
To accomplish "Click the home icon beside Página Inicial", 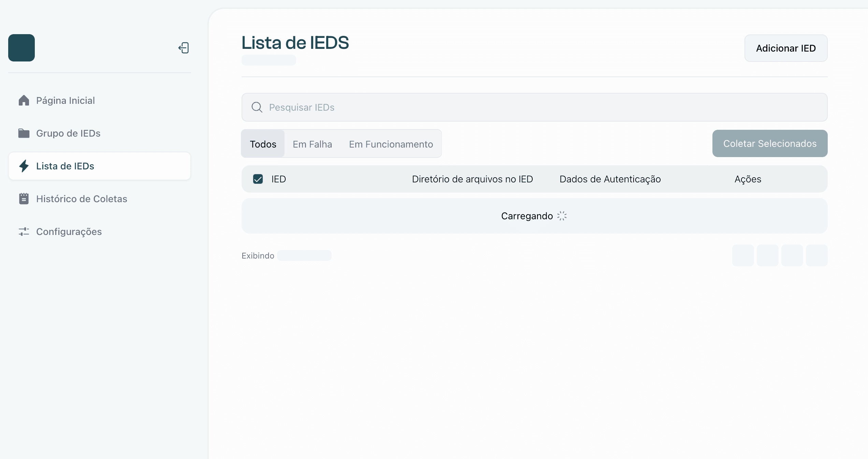I will [x=24, y=100].
